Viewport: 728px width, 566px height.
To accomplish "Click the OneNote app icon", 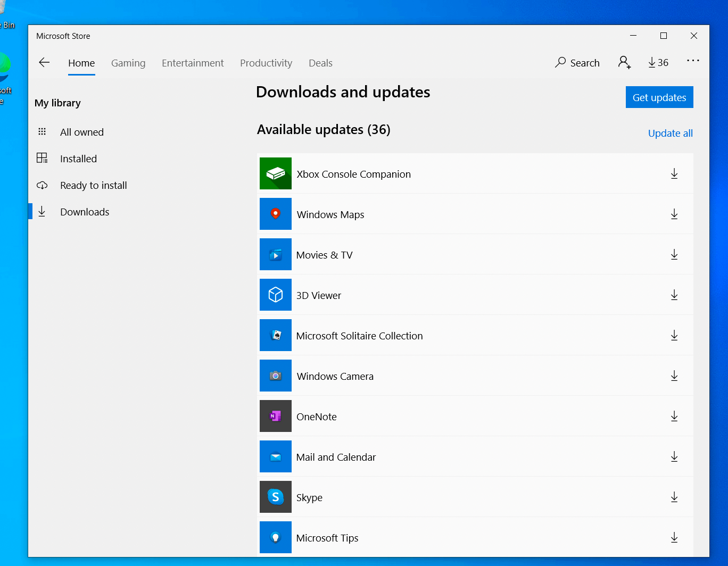I will point(276,416).
